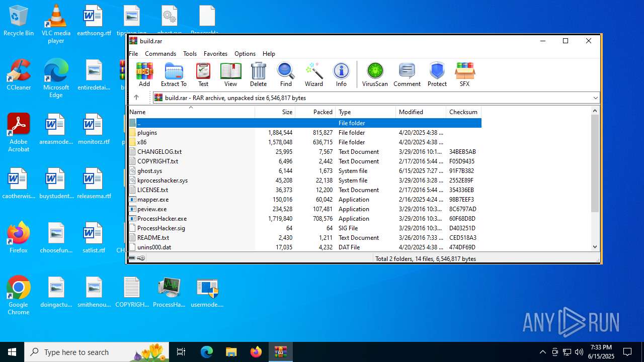This screenshot has height=362, width=644.
Task: Open the notification center icon
Action: 627,352
